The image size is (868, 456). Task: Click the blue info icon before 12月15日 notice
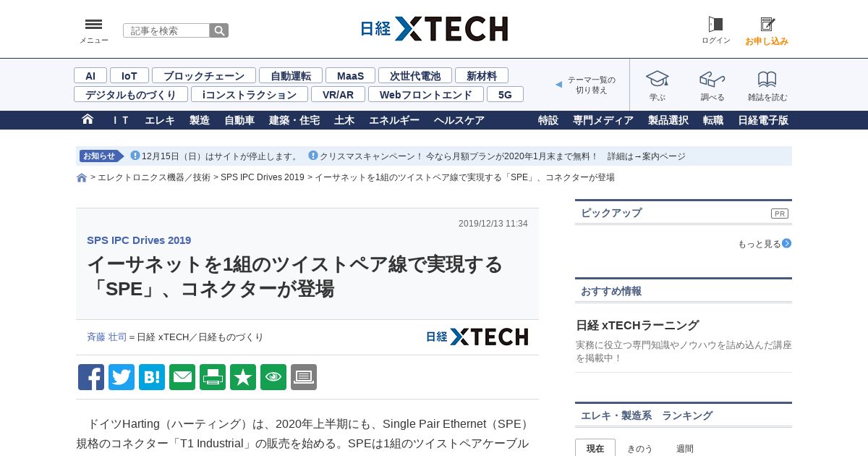pos(135,156)
